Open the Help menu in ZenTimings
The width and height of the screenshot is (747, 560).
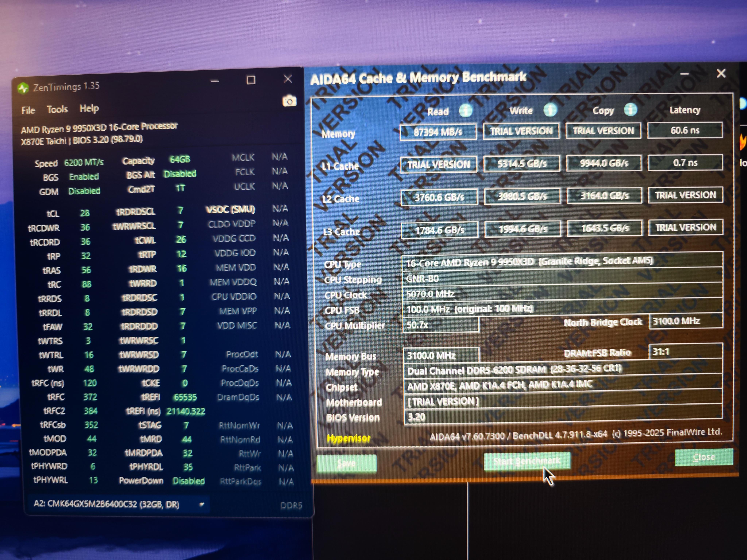[89, 108]
